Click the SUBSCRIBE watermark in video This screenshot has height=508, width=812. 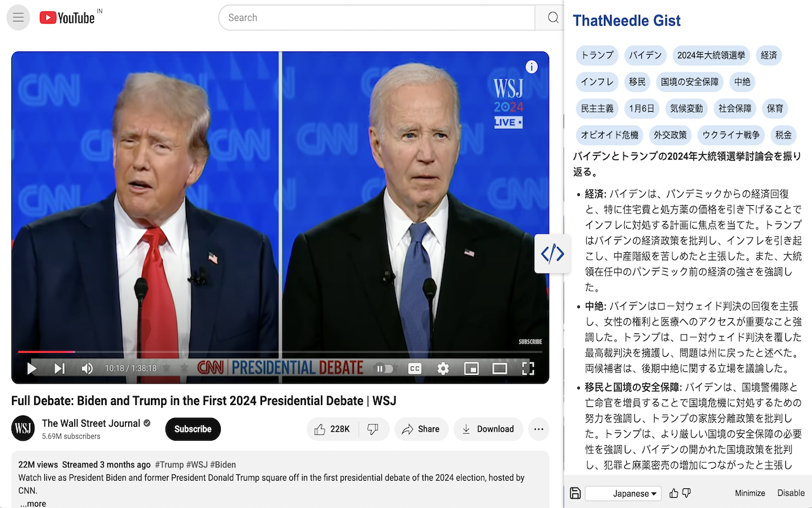point(530,342)
